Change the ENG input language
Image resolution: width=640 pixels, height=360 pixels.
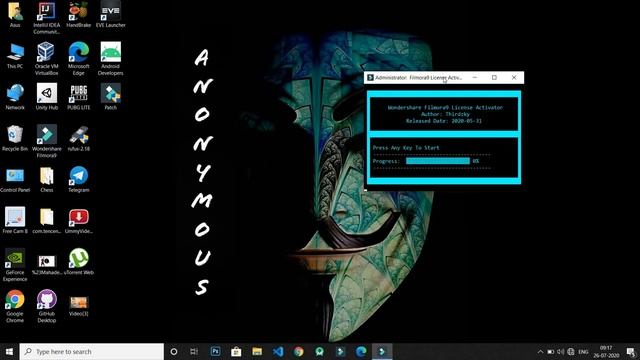(x=583, y=351)
